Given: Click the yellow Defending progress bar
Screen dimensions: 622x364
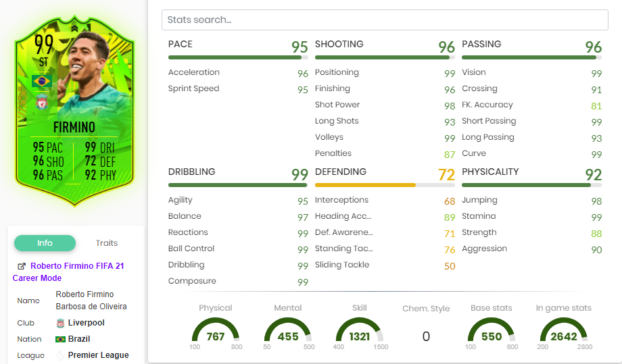Looking at the screenshot, I should 365,185.
